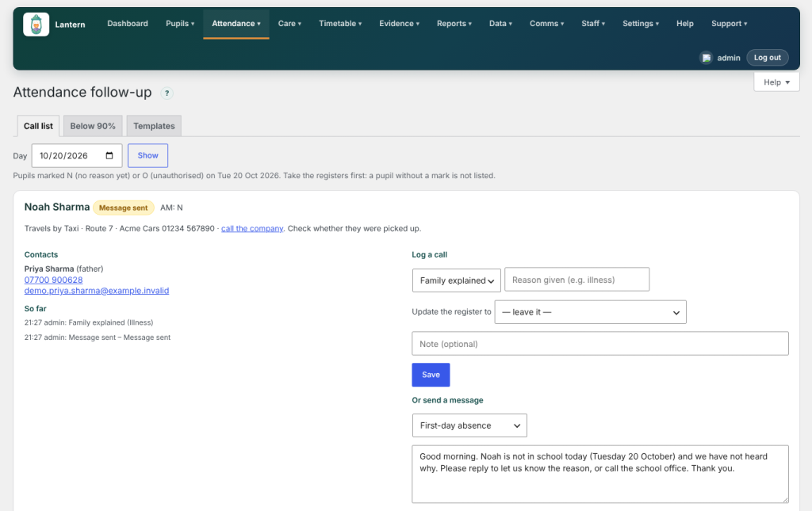Image resolution: width=812 pixels, height=511 pixels.
Task: Click the admin user avatar icon
Action: 706,58
